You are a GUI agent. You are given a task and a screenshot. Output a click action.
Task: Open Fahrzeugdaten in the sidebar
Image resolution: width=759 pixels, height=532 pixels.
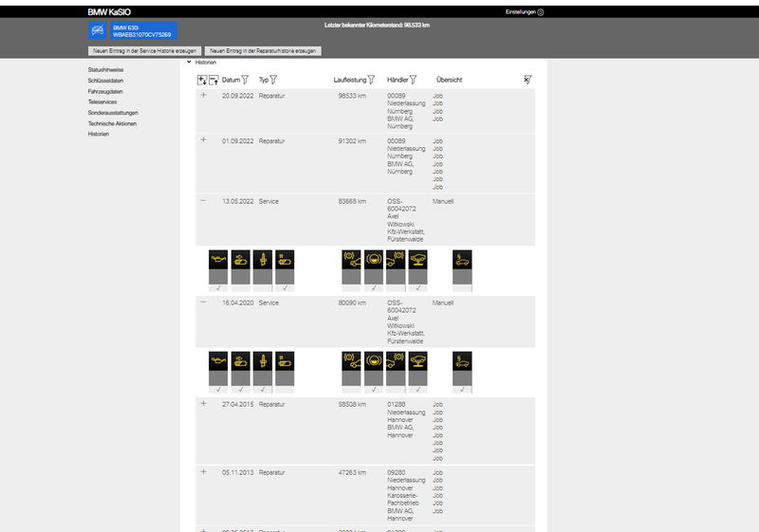(x=105, y=91)
